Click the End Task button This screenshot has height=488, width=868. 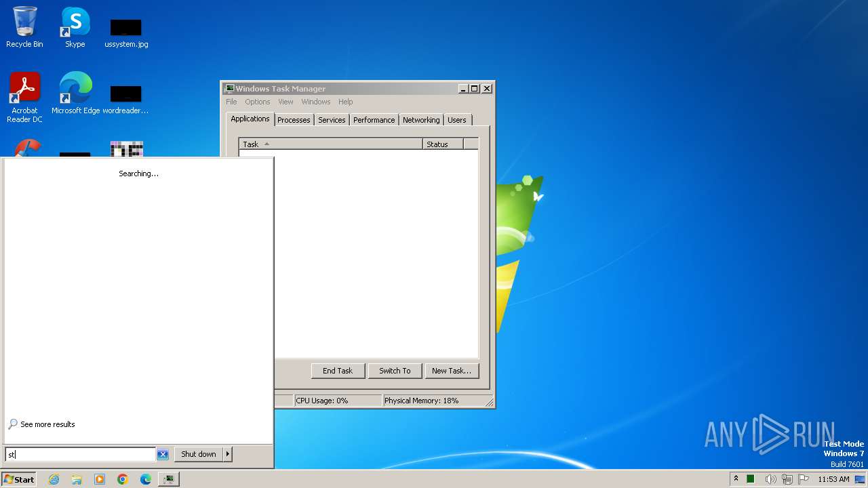(x=338, y=371)
